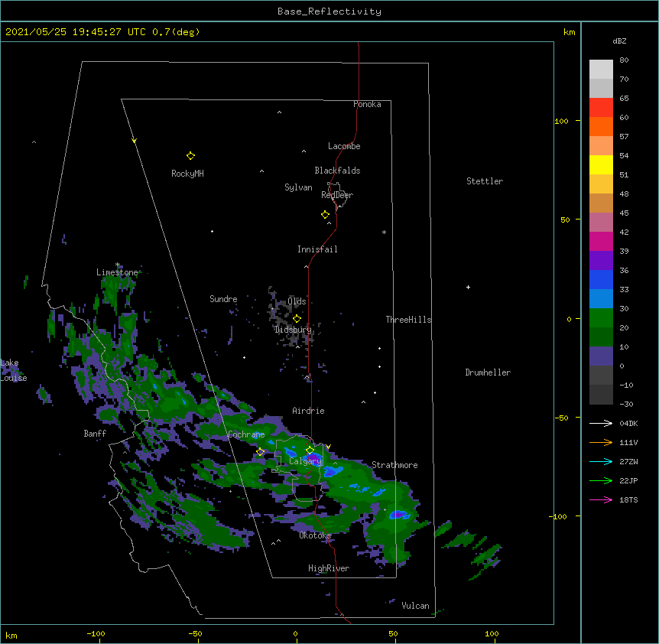Click the Olds town label

click(x=297, y=301)
